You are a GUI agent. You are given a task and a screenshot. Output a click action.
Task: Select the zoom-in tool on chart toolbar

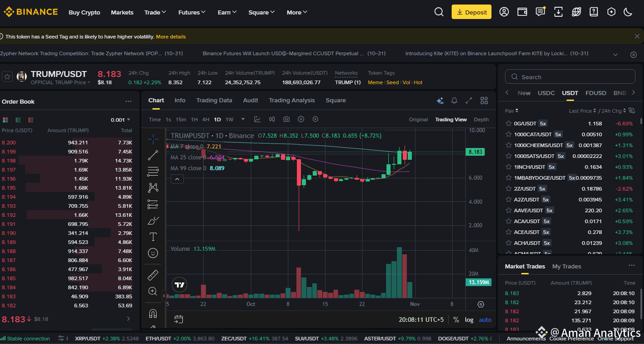coord(153,291)
